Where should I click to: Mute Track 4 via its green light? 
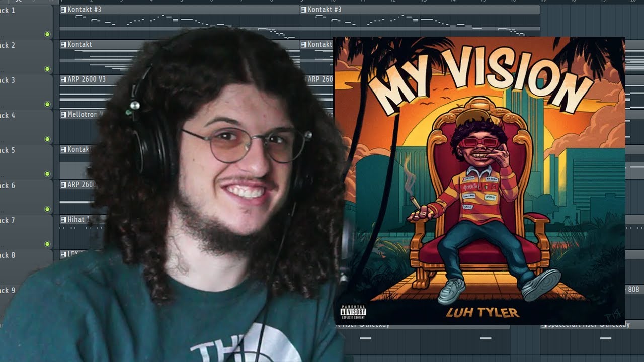coord(47,139)
